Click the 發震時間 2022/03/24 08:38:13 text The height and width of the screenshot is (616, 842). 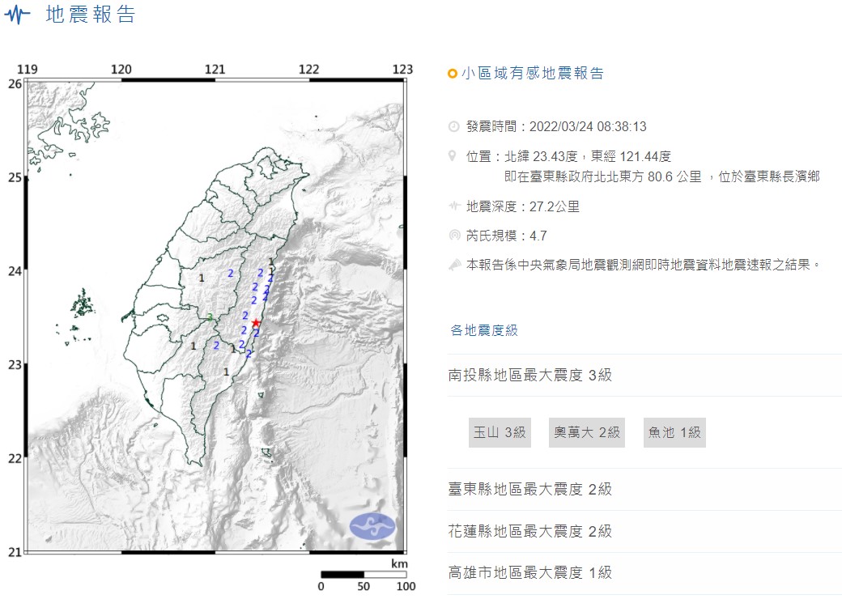[x=556, y=127]
